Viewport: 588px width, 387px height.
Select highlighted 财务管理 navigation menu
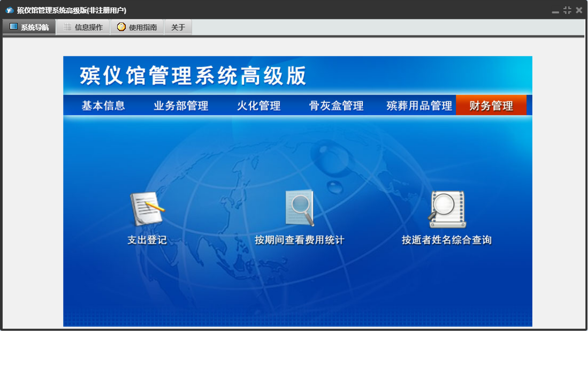[x=491, y=105]
